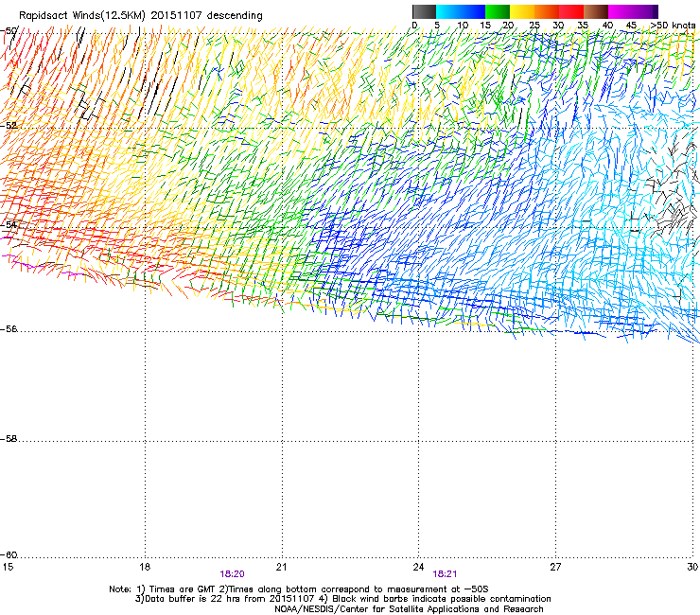Click the latitude label "-52"
700x615 pixels.
(9, 126)
